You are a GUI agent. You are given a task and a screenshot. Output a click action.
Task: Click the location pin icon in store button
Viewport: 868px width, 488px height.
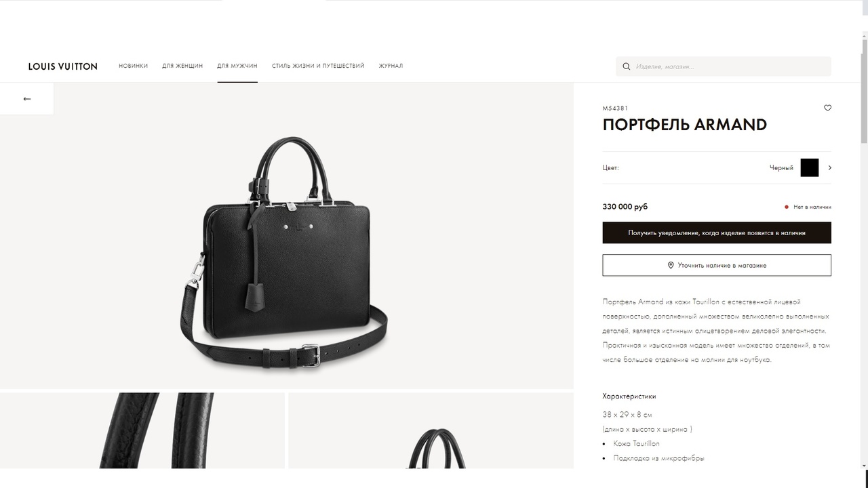671,266
